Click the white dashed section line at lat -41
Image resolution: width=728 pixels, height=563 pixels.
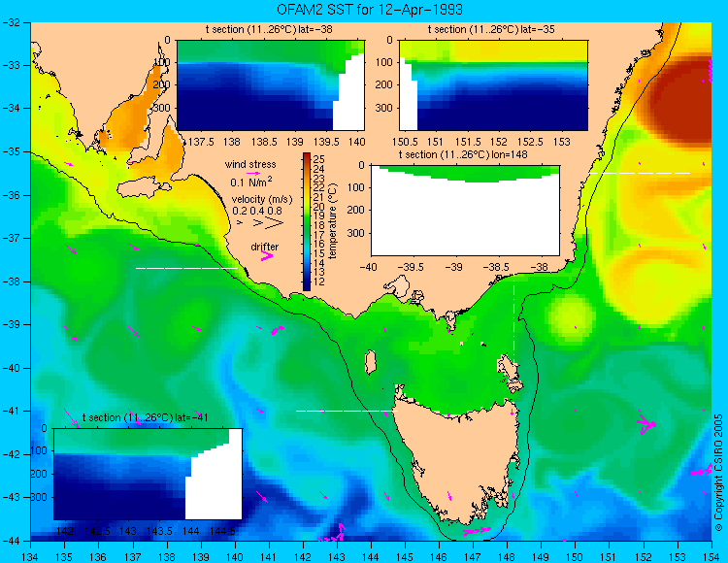pyautogui.click(x=347, y=411)
